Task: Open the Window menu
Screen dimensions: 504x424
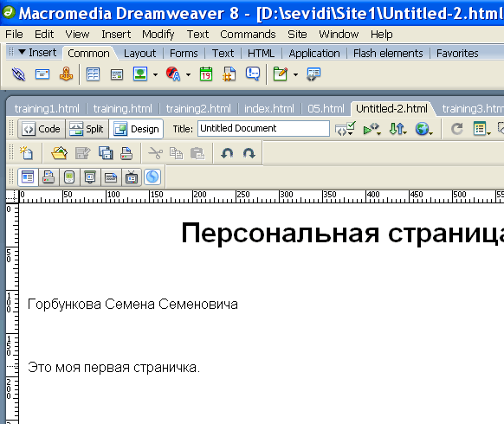Action: [339, 34]
